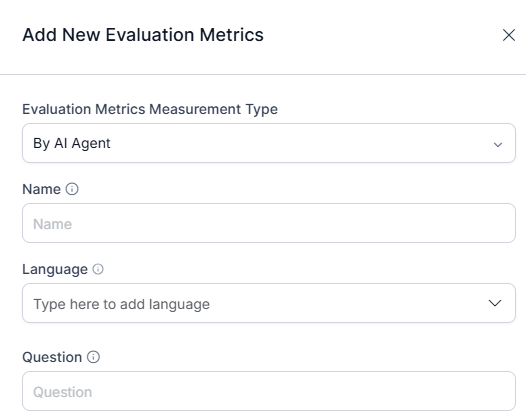Select the By AI Agent value text
The image size is (526, 416).
[71, 143]
